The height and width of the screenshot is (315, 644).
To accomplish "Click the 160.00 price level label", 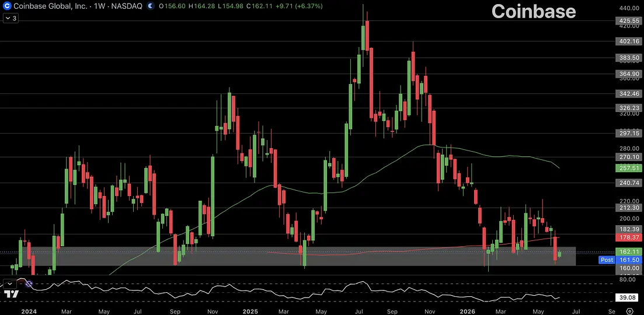I will pos(628,268).
